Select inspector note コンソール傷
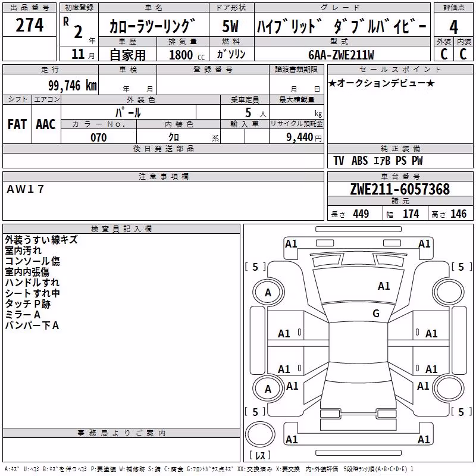Viewport: 476px width, 476px height. point(33,261)
